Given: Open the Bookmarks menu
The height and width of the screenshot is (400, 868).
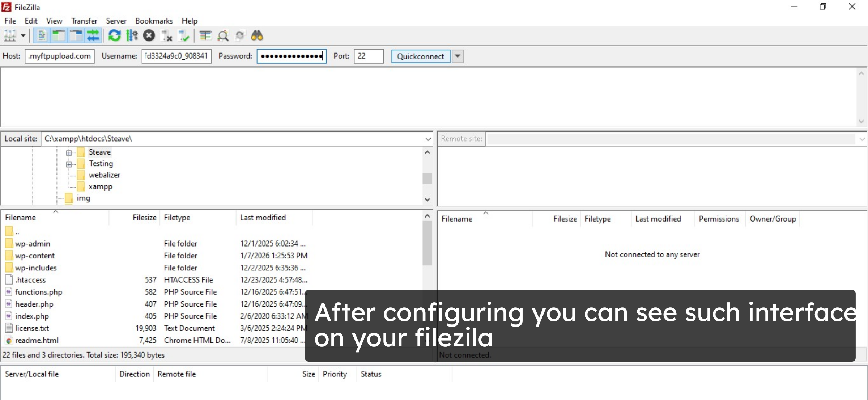Looking at the screenshot, I should pos(154,21).
